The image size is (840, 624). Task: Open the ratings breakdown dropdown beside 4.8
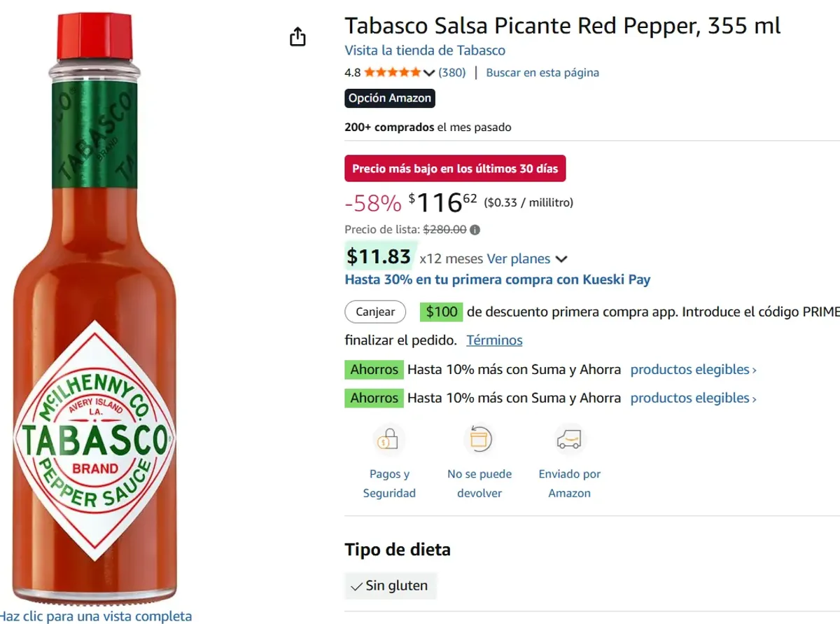[x=428, y=72]
